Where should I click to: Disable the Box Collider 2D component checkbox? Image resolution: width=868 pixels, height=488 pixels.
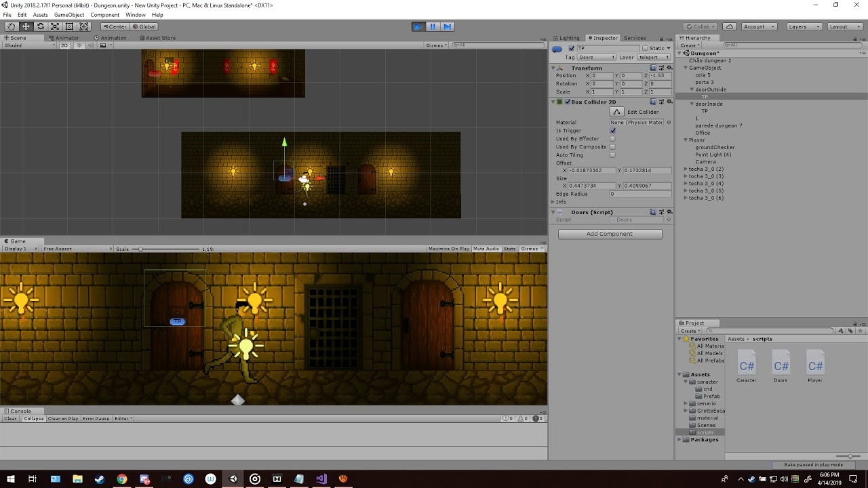tap(568, 102)
